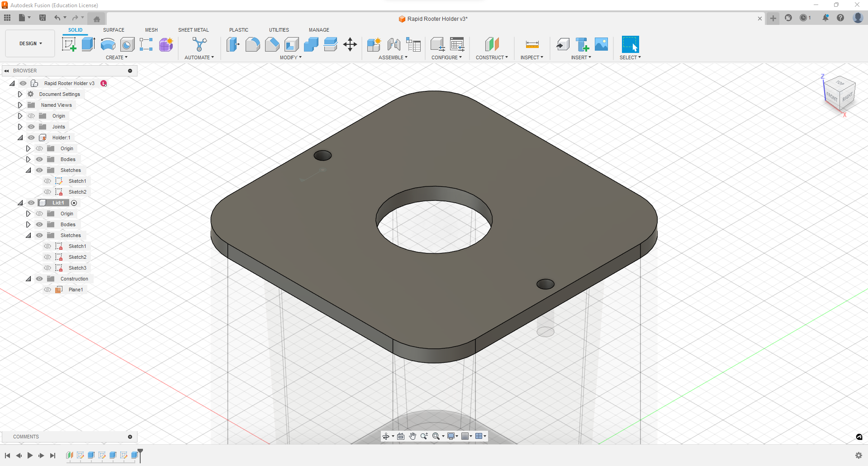This screenshot has width=868, height=466.
Task: Open timeline settings gear
Action: (x=859, y=456)
